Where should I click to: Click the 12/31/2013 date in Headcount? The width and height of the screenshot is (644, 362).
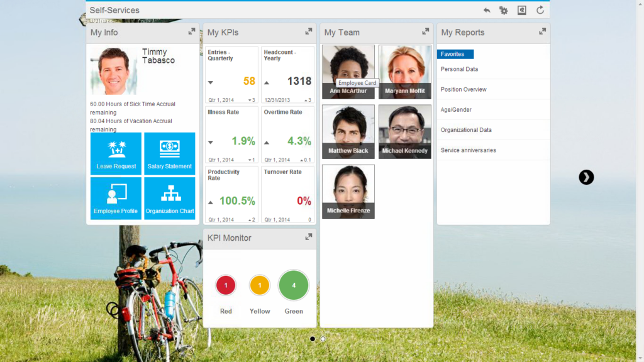coord(277,100)
